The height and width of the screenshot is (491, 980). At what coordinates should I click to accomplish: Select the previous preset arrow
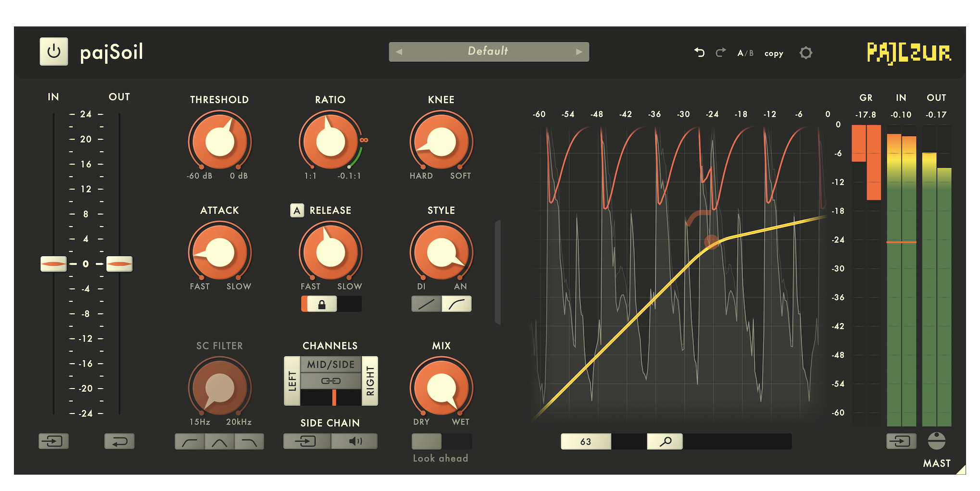click(x=399, y=52)
